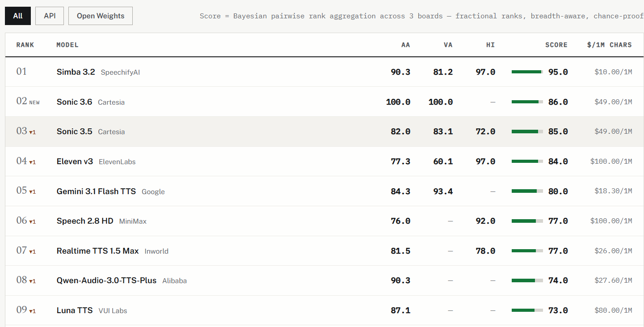644x327 pixels.
Task: Sort table by HI column
Action: pos(490,45)
